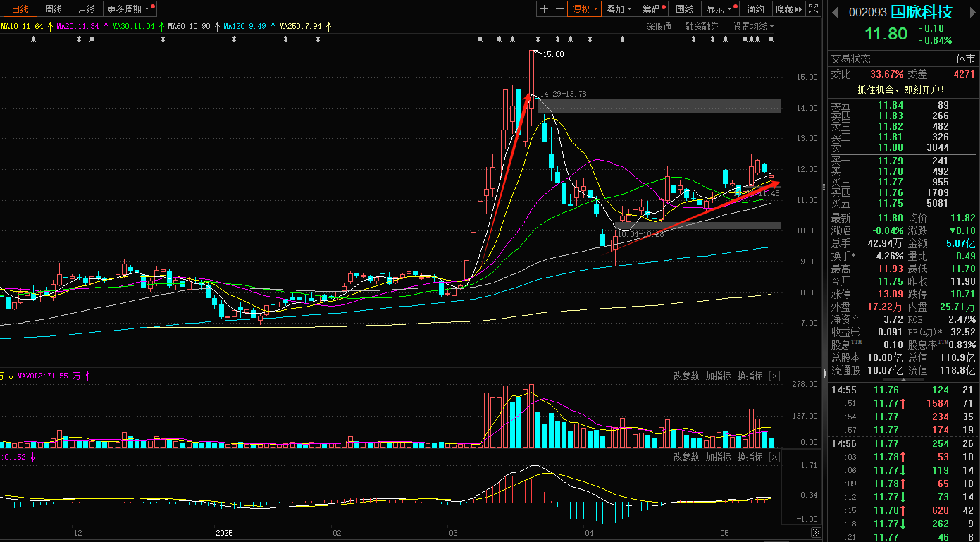Switch to 周线 weekly period tab
980x542 pixels.
(x=54, y=9)
